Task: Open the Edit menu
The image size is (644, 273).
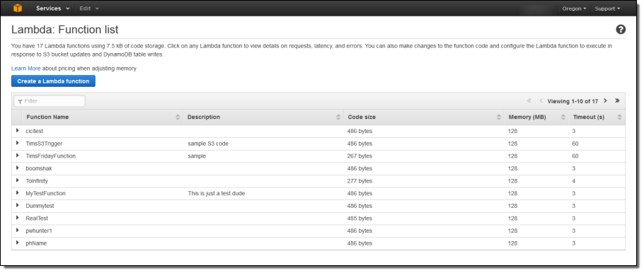Action: coord(89,8)
